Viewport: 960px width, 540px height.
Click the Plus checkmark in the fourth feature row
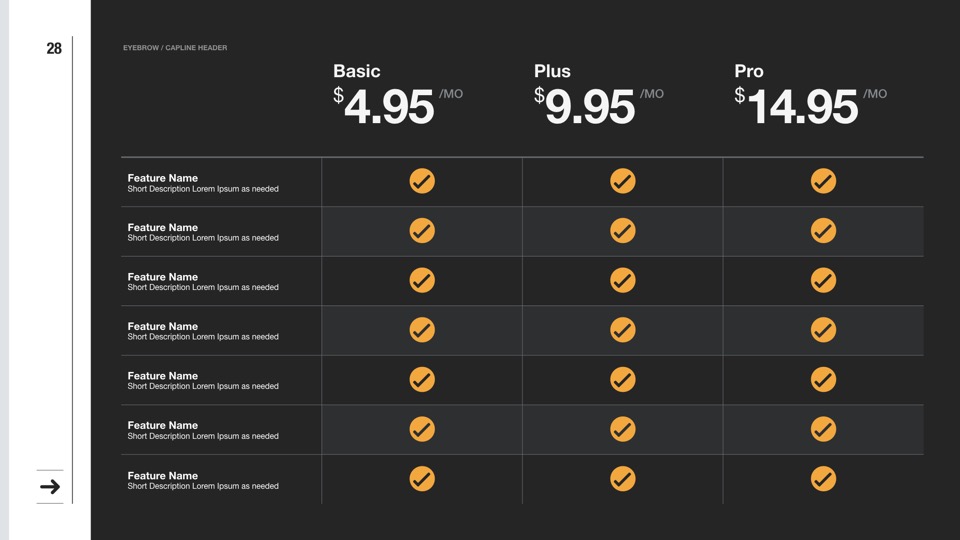coord(623,330)
